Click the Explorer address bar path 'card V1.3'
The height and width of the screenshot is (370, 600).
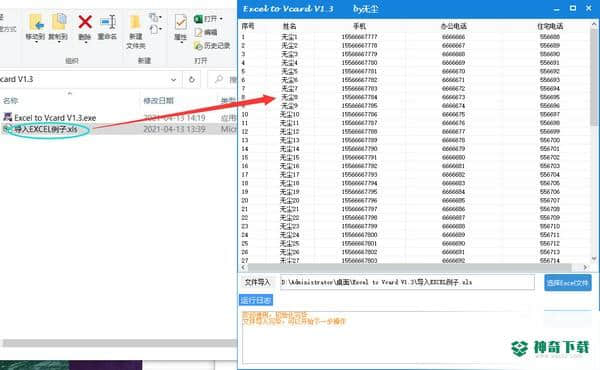coord(16,79)
